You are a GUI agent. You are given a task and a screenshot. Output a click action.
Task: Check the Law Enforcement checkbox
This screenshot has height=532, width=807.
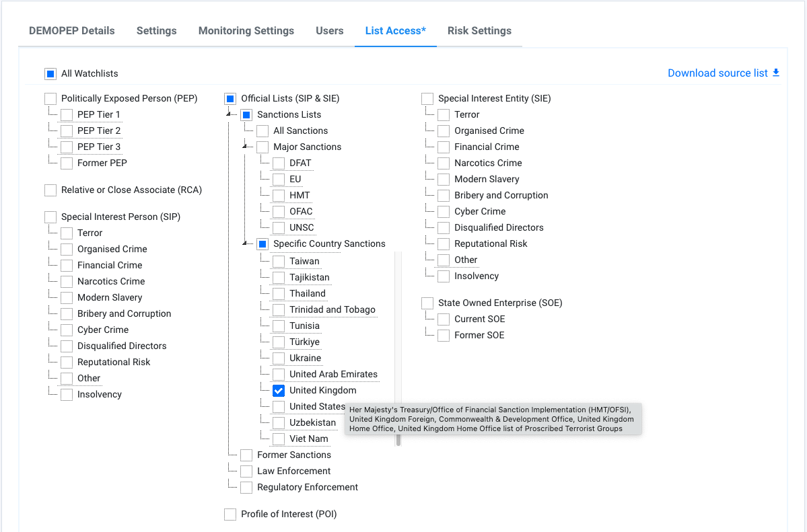pos(246,471)
